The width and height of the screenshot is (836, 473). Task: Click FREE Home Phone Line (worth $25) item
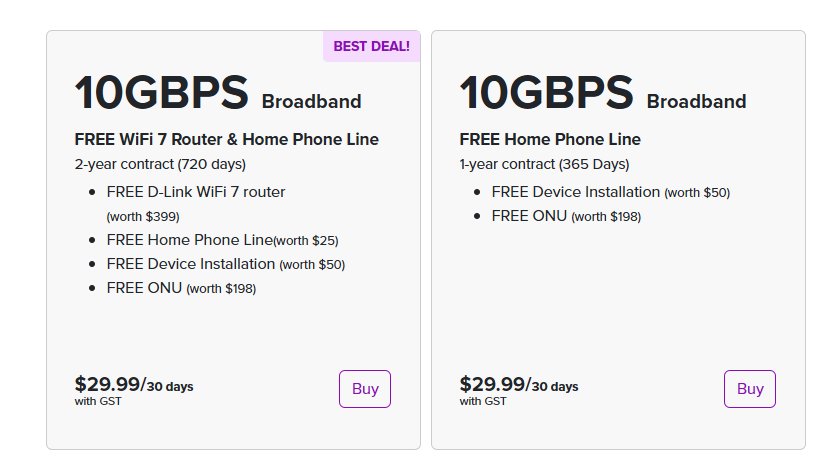pyautogui.click(x=222, y=240)
